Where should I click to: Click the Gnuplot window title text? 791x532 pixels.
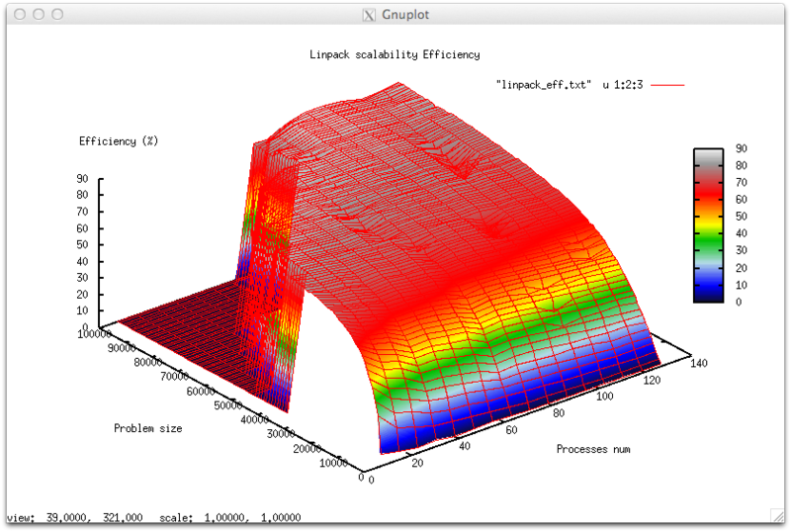[405, 15]
